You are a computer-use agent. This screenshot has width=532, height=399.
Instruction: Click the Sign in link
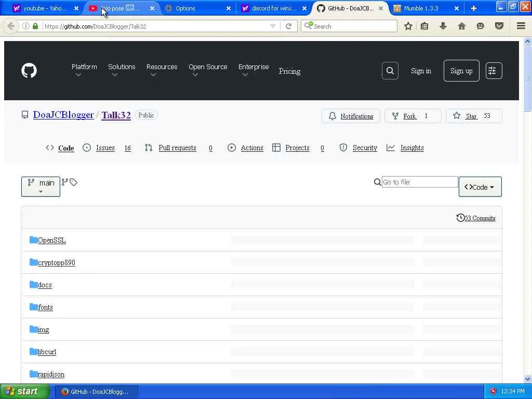[x=421, y=71]
